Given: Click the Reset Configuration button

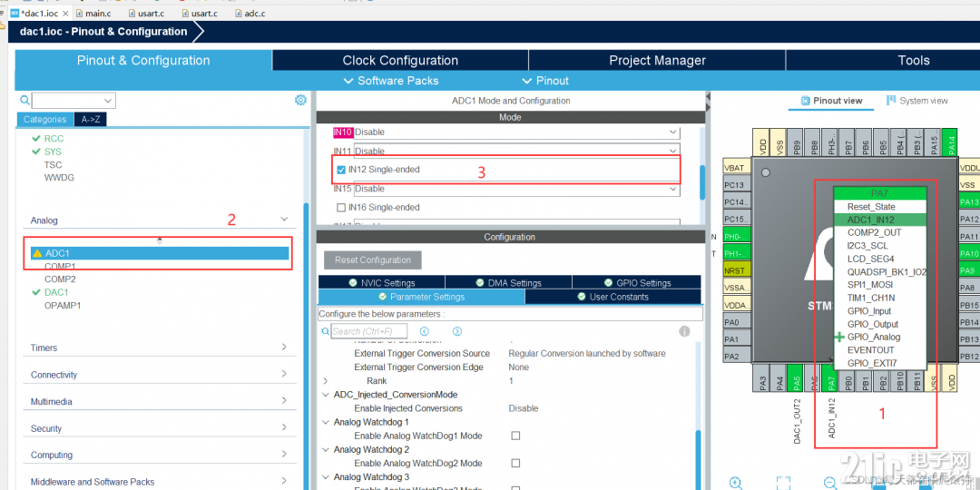Looking at the screenshot, I should coord(373,260).
